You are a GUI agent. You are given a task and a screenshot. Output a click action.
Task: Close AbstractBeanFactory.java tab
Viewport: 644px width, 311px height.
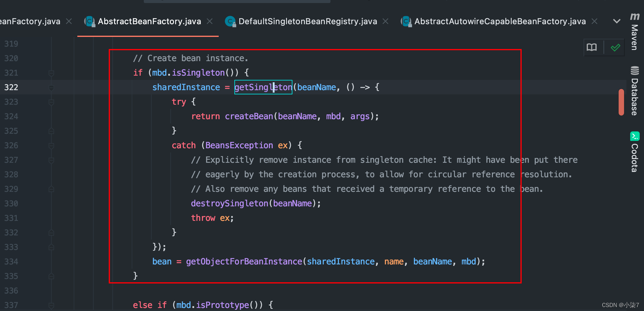(x=210, y=21)
